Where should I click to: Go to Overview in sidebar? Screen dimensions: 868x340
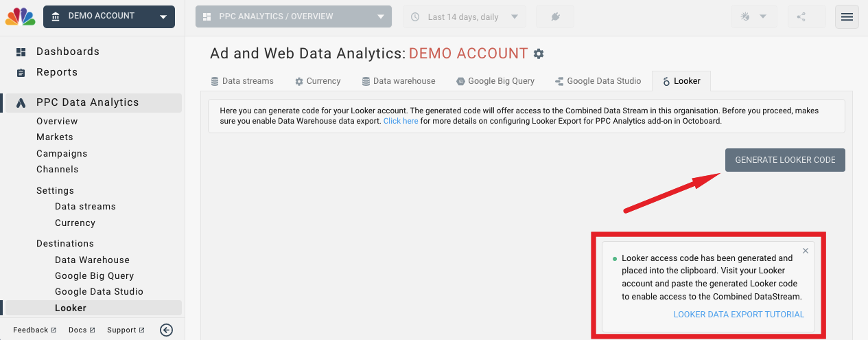(57, 121)
